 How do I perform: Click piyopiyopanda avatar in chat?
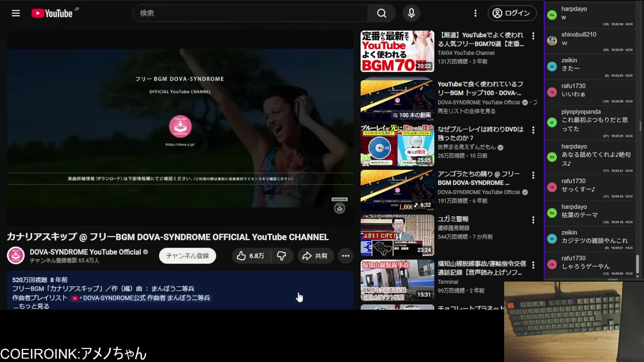point(552,122)
